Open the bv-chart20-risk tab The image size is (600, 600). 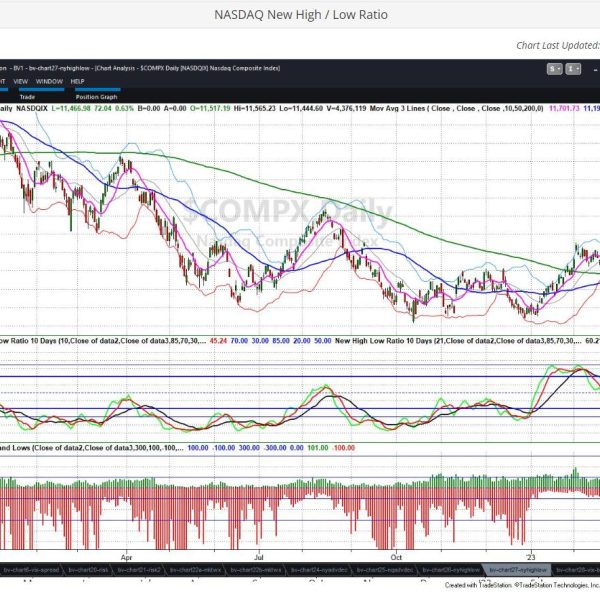click(x=88, y=567)
